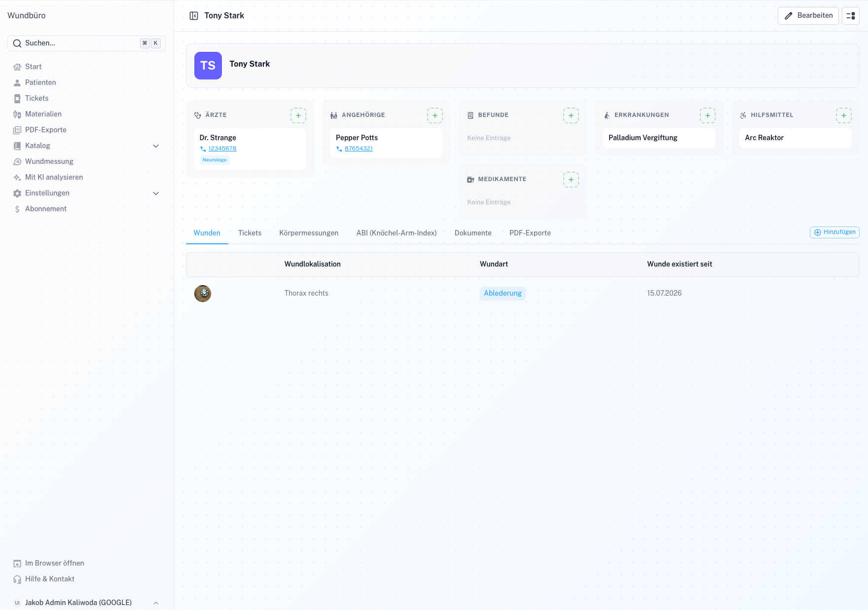868x610 pixels.
Task: Click the Neurologe tag on Dr. Strange
Action: coord(215,160)
